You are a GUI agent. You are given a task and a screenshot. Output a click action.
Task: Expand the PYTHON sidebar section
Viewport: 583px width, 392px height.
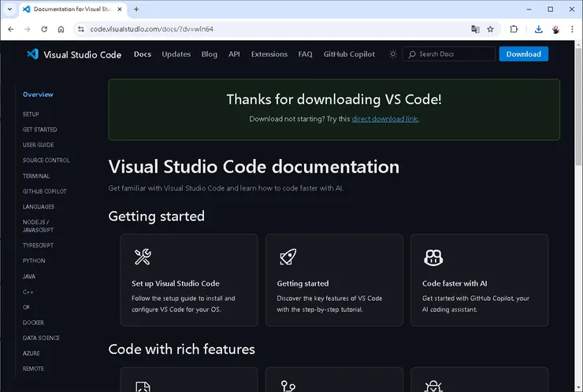click(34, 261)
